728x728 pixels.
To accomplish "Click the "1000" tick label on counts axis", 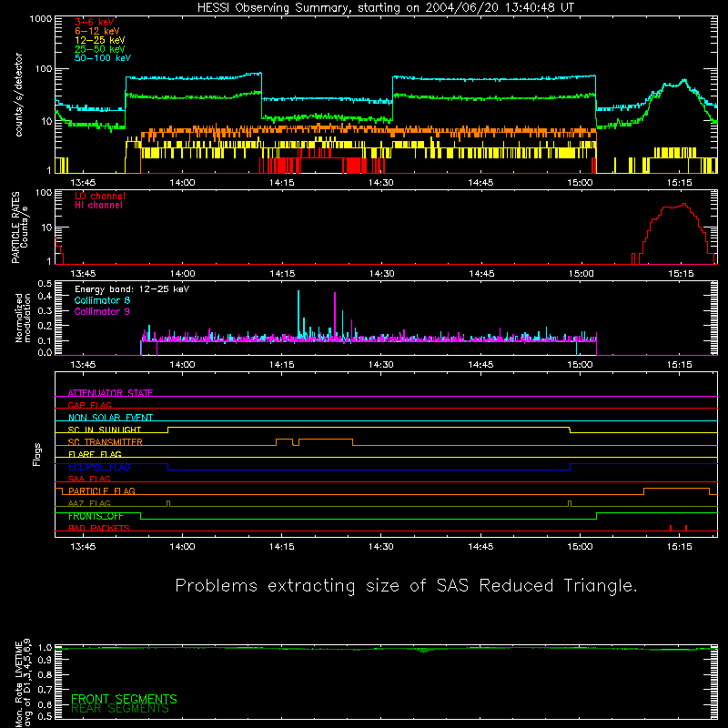I will 40,19.
